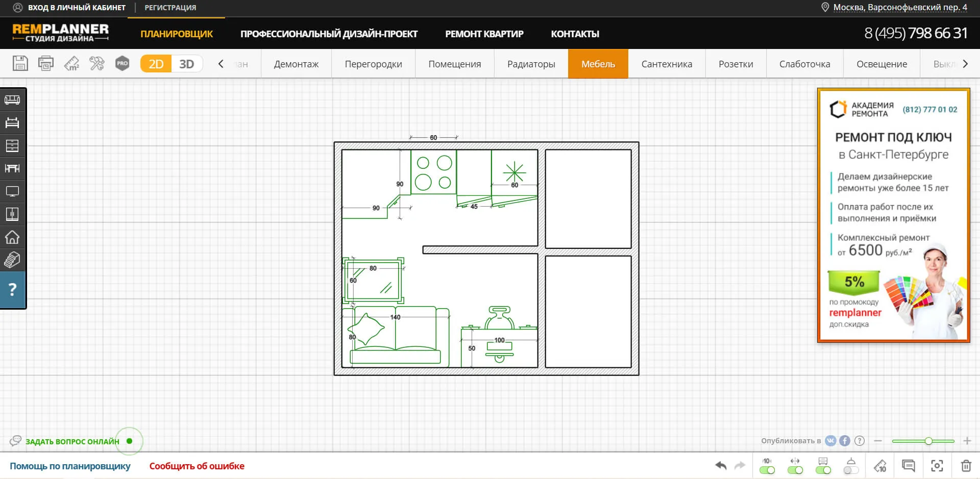Screen dimensions: 980x479
Task: Open the Розетки tab
Action: [x=736, y=64]
